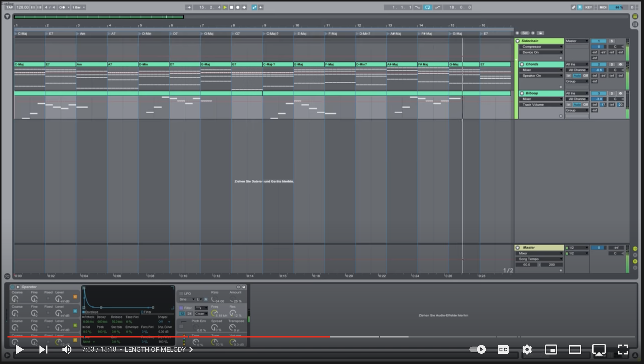644x364 pixels.
Task: Click the YouTube Next video button
Action: 43,349
